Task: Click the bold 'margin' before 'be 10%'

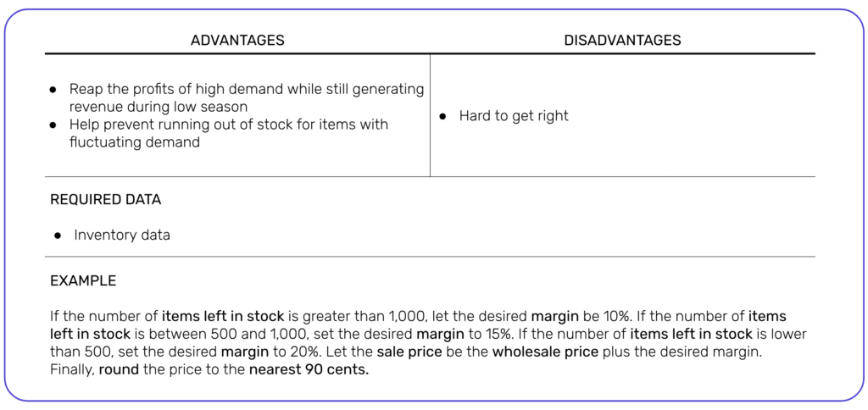Action: 556,317
